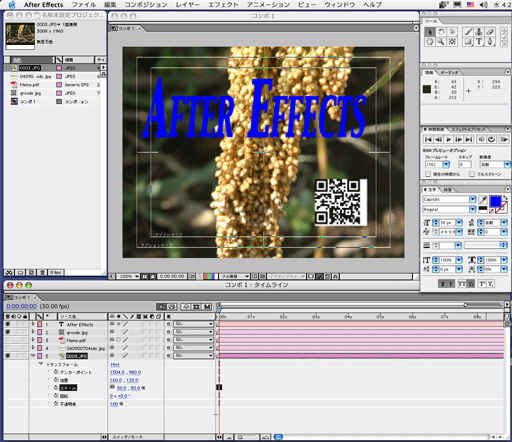Select the Clone Stamp tool
The image size is (512, 442).
(x=479, y=32)
